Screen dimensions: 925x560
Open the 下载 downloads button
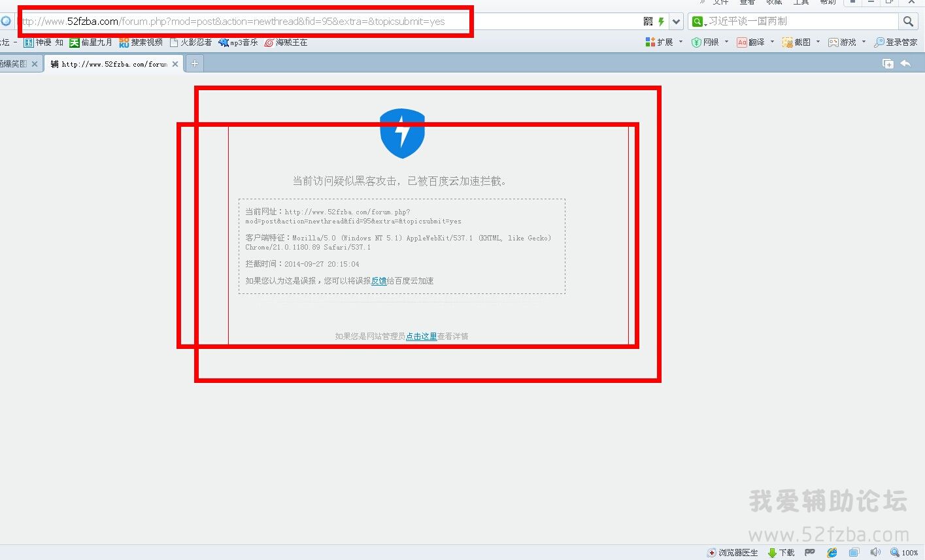(x=781, y=553)
